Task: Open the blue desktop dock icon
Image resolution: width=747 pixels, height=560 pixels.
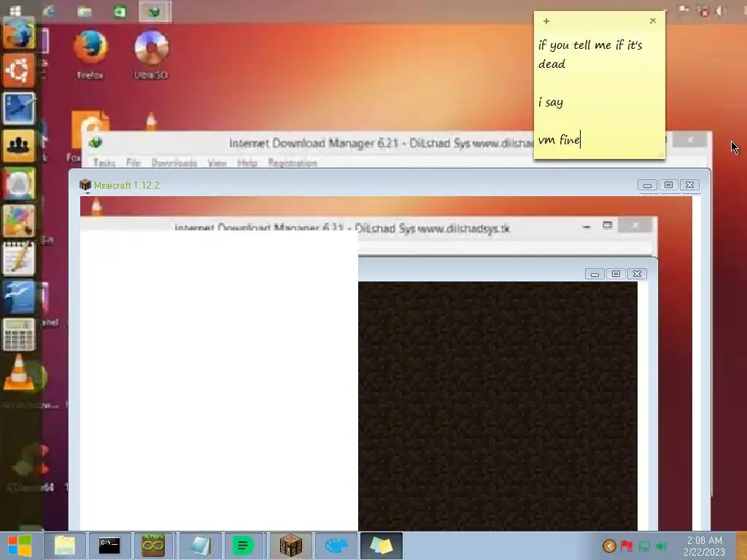Action: (x=19, y=109)
